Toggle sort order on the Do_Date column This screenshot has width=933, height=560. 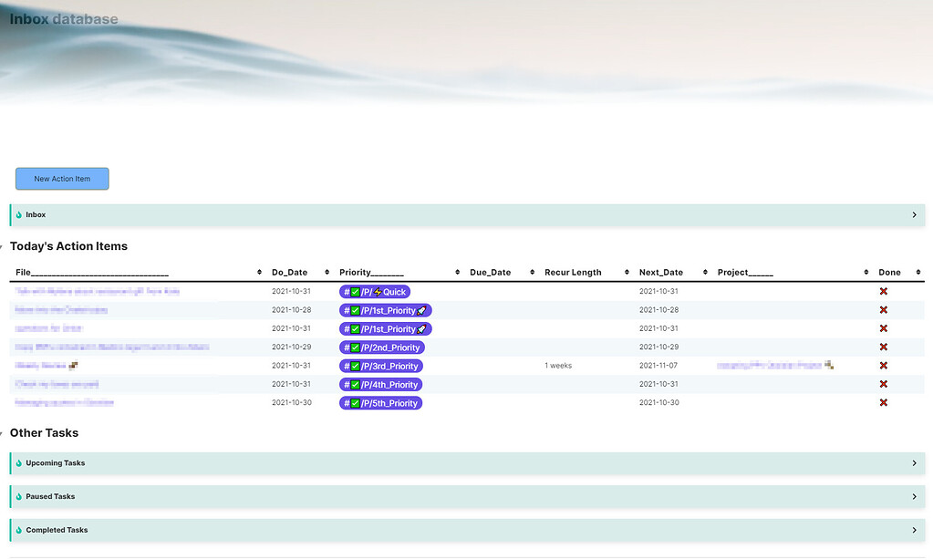[x=326, y=271]
